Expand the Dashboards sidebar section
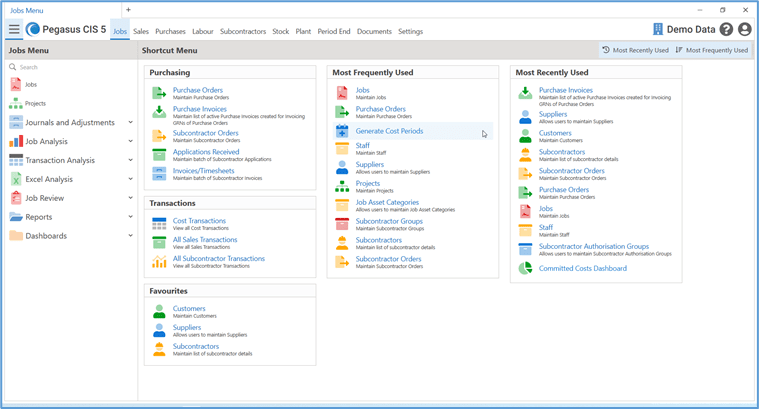The width and height of the screenshot is (759, 409). click(130, 236)
